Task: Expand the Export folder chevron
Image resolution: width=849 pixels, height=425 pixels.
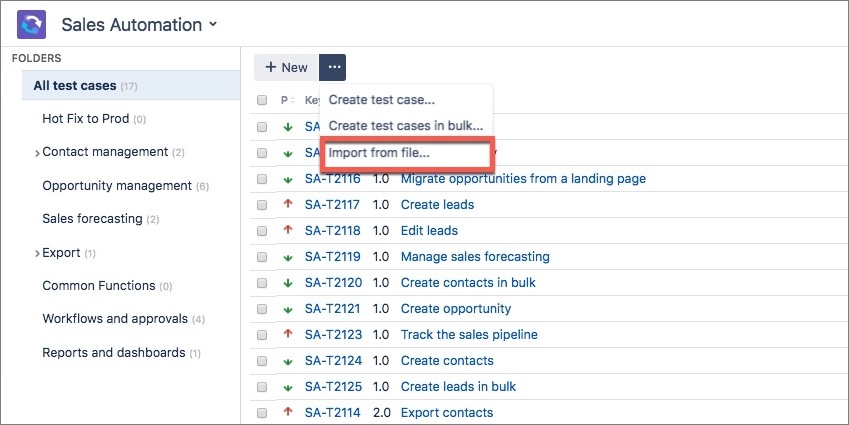Action: [x=37, y=254]
